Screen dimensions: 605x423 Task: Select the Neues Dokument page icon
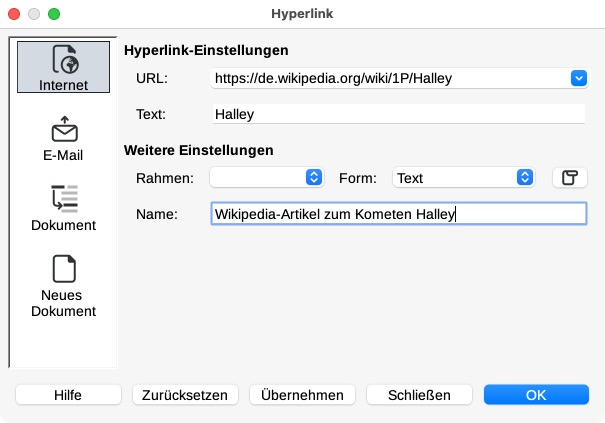tap(64, 269)
